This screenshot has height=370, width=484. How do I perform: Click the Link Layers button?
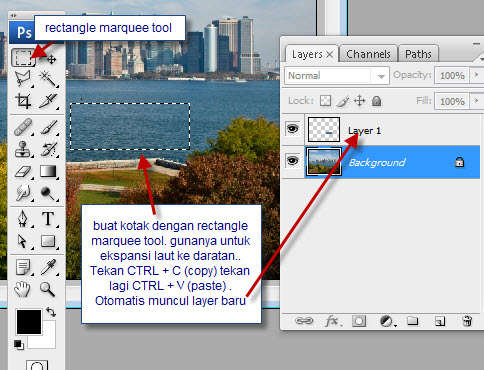pyautogui.click(x=304, y=321)
